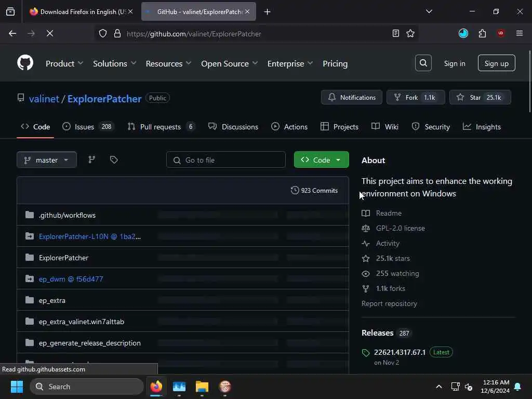Click the uBlock Origin toolbar icon

point(501,33)
